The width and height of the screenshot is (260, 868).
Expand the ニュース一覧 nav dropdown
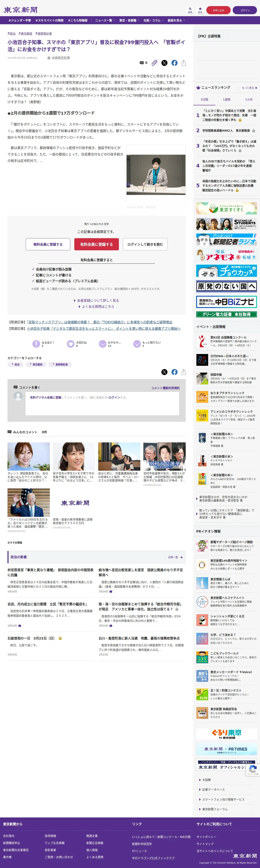(x=105, y=20)
